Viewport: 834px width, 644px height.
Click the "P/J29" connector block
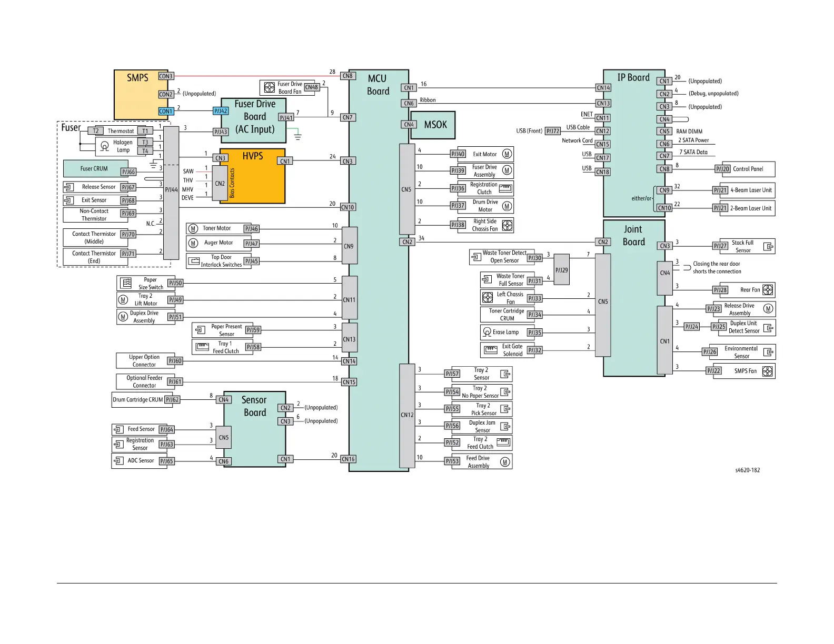[x=562, y=269]
